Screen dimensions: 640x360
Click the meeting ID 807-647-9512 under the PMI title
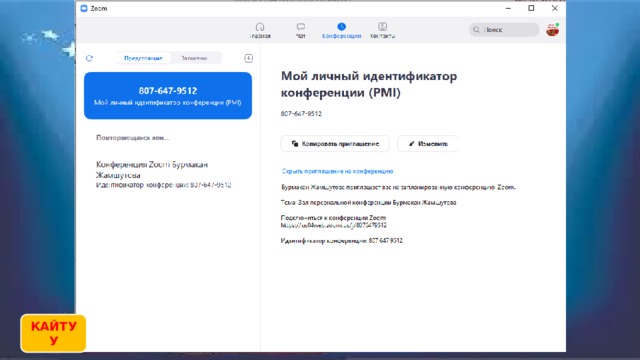pos(301,114)
